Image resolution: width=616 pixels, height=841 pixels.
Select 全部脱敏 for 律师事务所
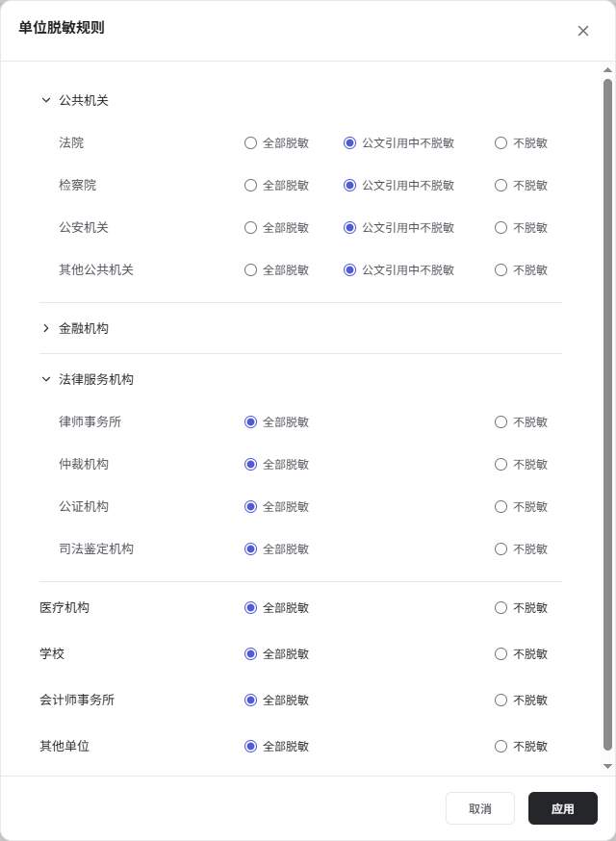250,422
